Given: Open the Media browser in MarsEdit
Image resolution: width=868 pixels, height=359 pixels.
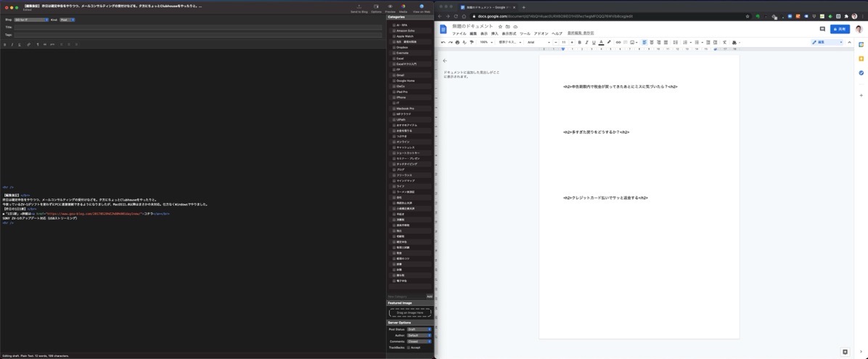Looking at the screenshot, I should coord(404,8).
